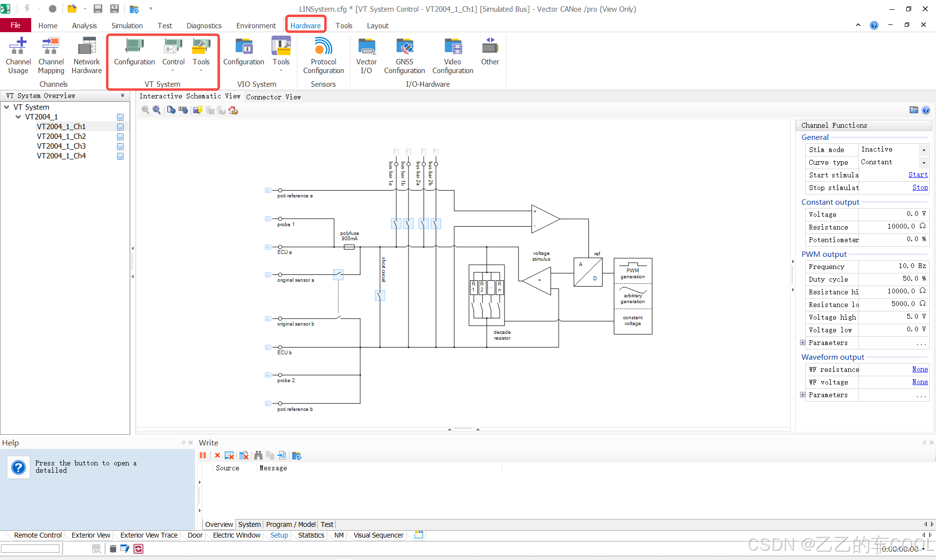Switch to the Connector View tab
The width and height of the screenshot is (936, 560).
273,97
